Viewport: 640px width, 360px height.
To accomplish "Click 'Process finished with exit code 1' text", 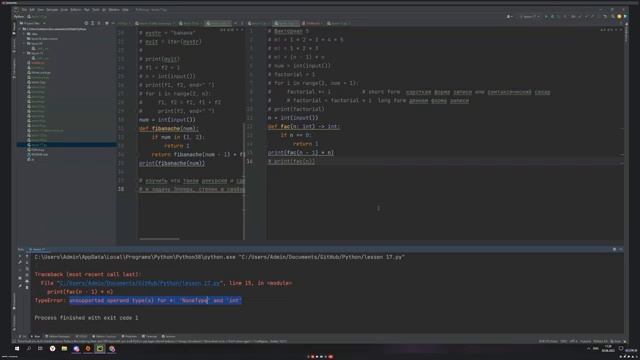I will pyautogui.click(x=86, y=318).
